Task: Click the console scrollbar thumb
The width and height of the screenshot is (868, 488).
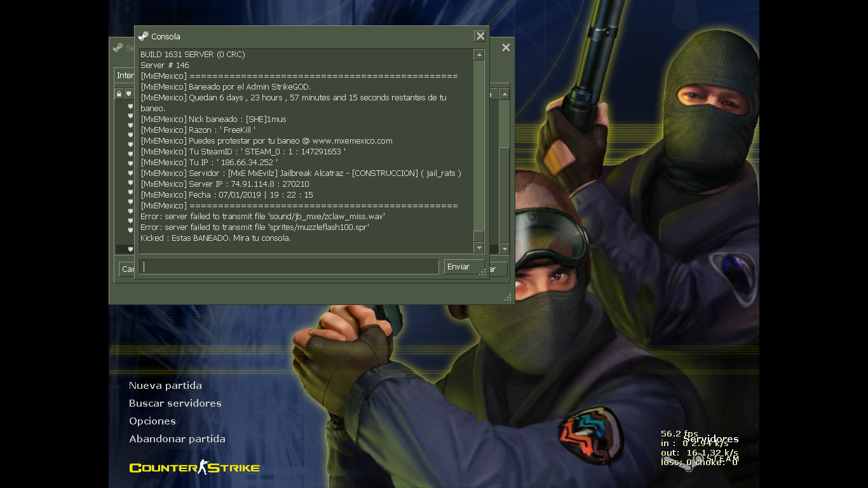Action: [479, 236]
